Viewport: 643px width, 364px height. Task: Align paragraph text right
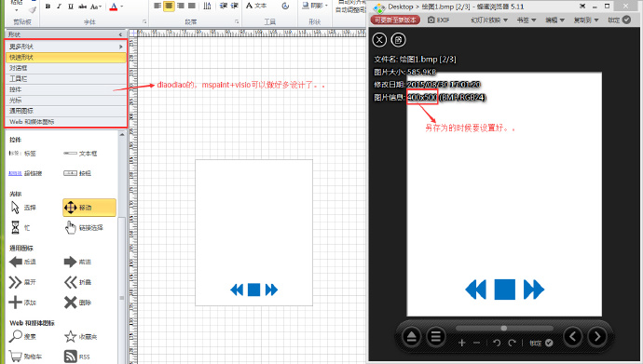coord(181,6)
